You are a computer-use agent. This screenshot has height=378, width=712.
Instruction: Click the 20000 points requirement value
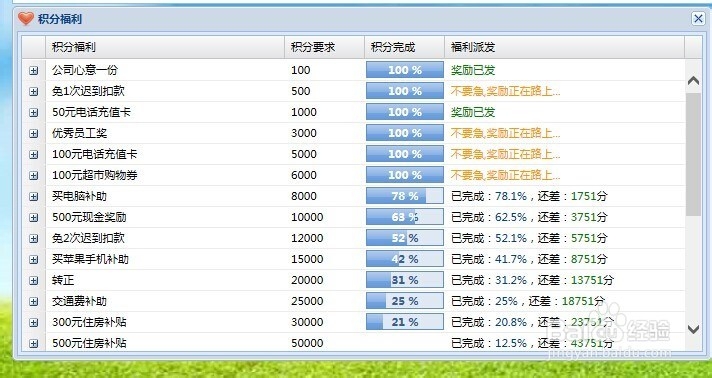click(307, 280)
